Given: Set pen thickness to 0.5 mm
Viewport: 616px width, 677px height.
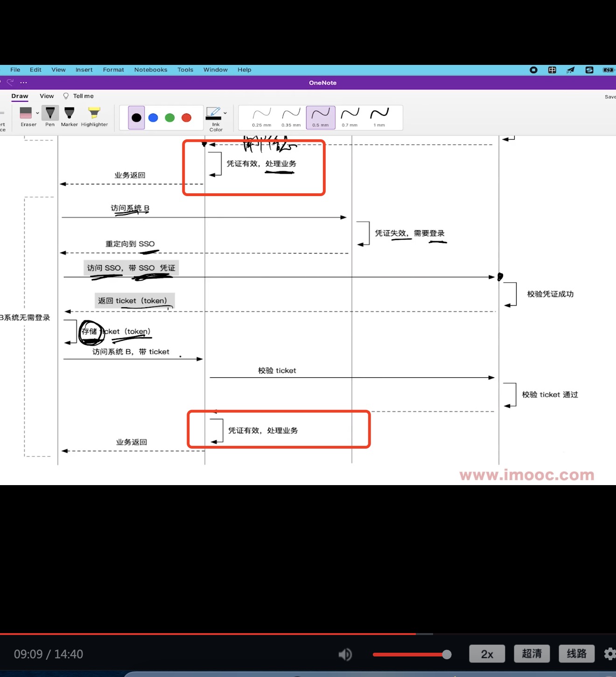Looking at the screenshot, I should click(x=321, y=118).
